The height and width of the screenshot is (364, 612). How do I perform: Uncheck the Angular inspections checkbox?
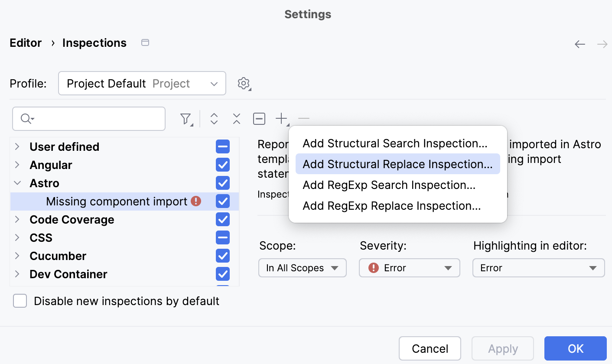[222, 165]
